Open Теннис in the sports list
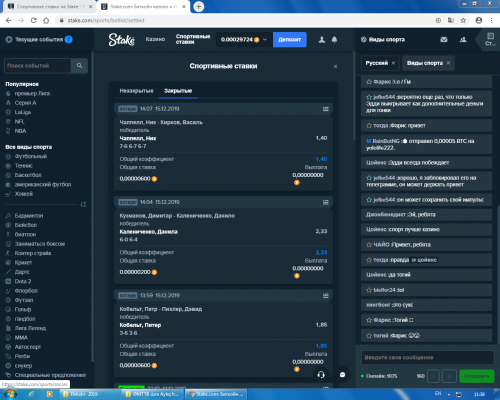The width and height of the screenshot is (500, 400). coord(23,166)
